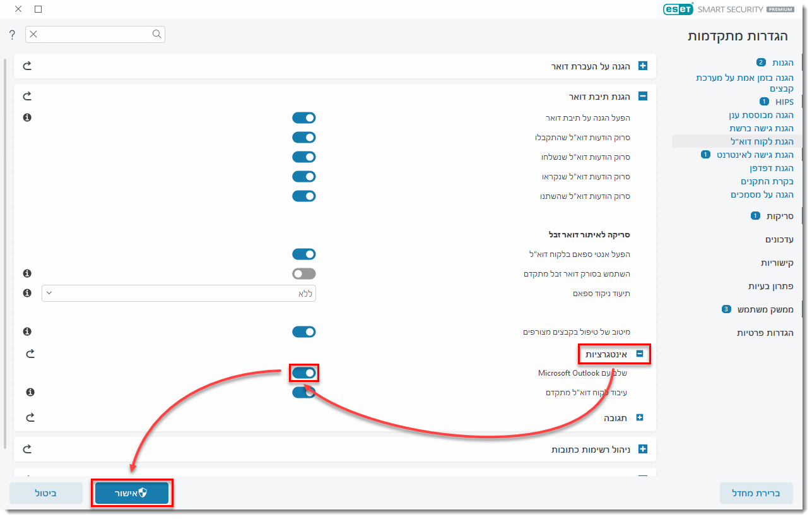
Task: Show info for תיעוד ניקוד ספאם
Action: 27,293
